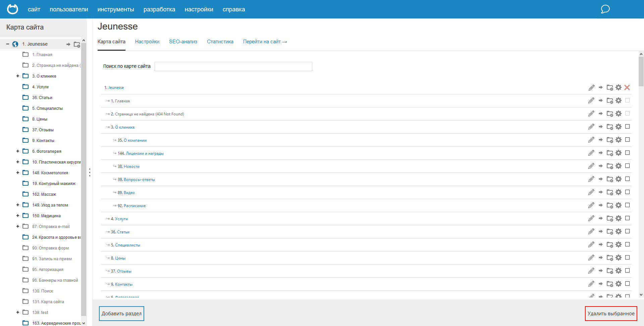Click pencil edit icon for Новости row
Viewport: 644px width, 326px height.
click(x=591, y=166)
